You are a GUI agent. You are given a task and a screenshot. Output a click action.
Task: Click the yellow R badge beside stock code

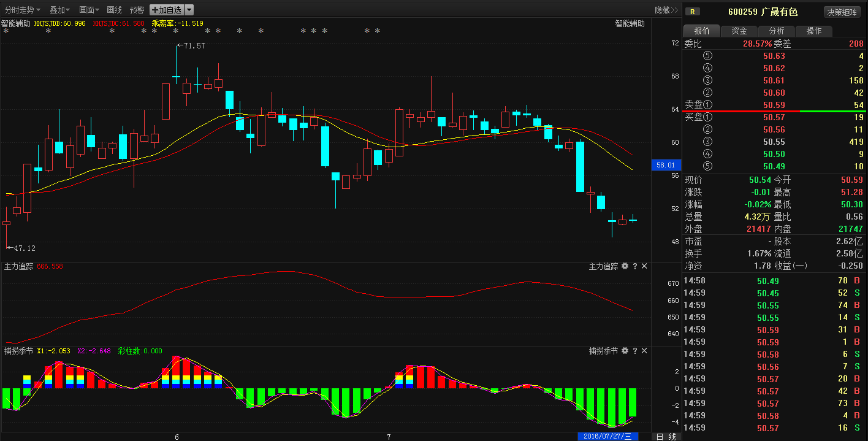(x=693, y=12)
